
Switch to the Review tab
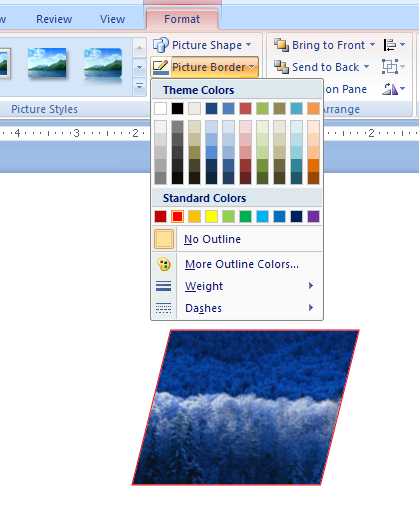[x=54, y=19]
